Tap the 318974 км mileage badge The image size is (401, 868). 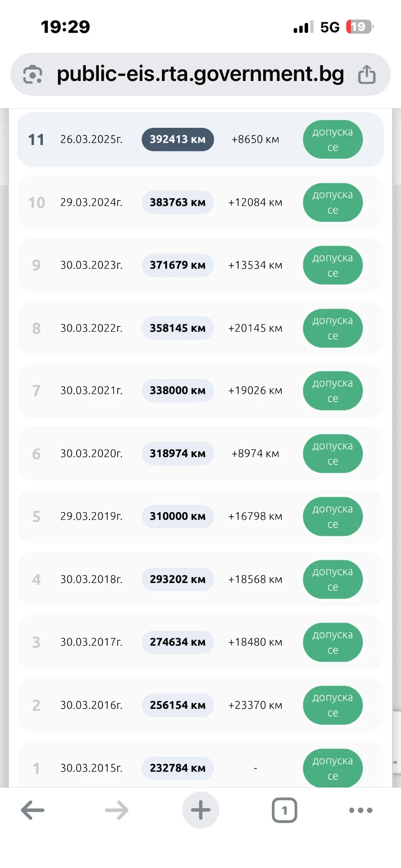pyautogui.click(x=177, y=454)
